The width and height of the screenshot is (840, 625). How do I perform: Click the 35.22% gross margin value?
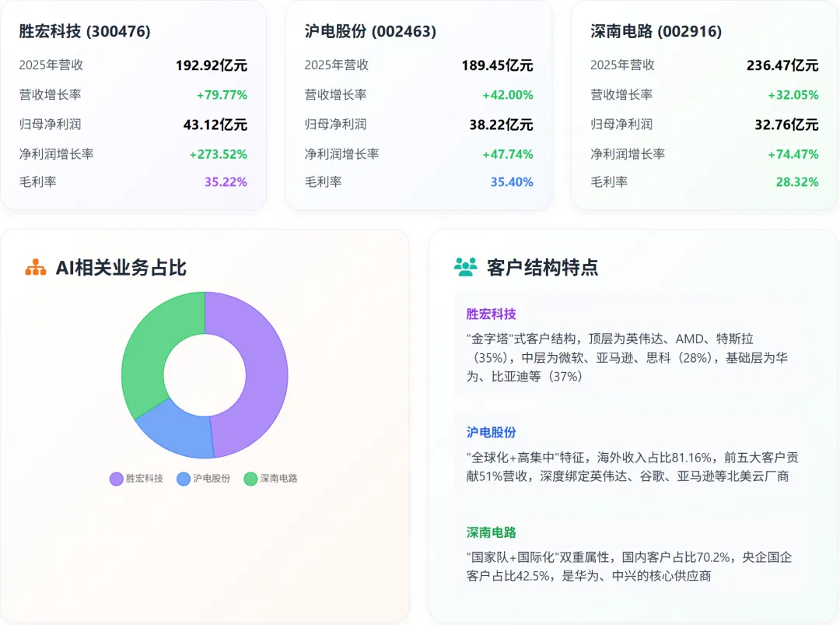pyautogui.click(x=226, y=182)
